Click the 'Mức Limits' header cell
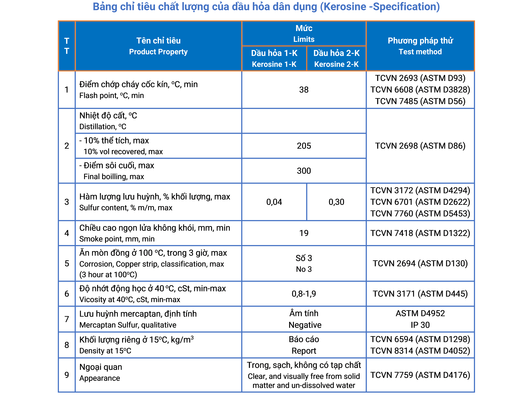The height and width of the screenshot is (409, 532). click(304, 34)
